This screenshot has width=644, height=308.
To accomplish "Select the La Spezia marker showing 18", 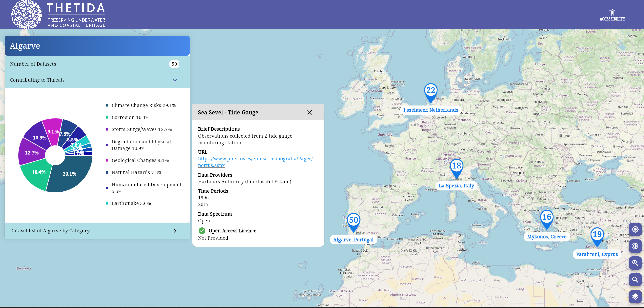I will click(x=456, y=166).
